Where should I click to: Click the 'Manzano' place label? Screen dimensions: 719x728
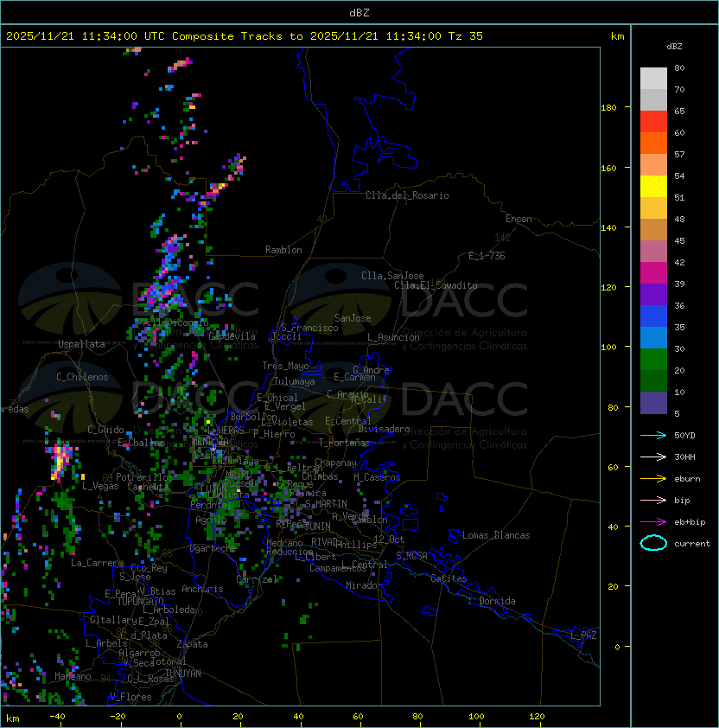(x=73, y=676)
